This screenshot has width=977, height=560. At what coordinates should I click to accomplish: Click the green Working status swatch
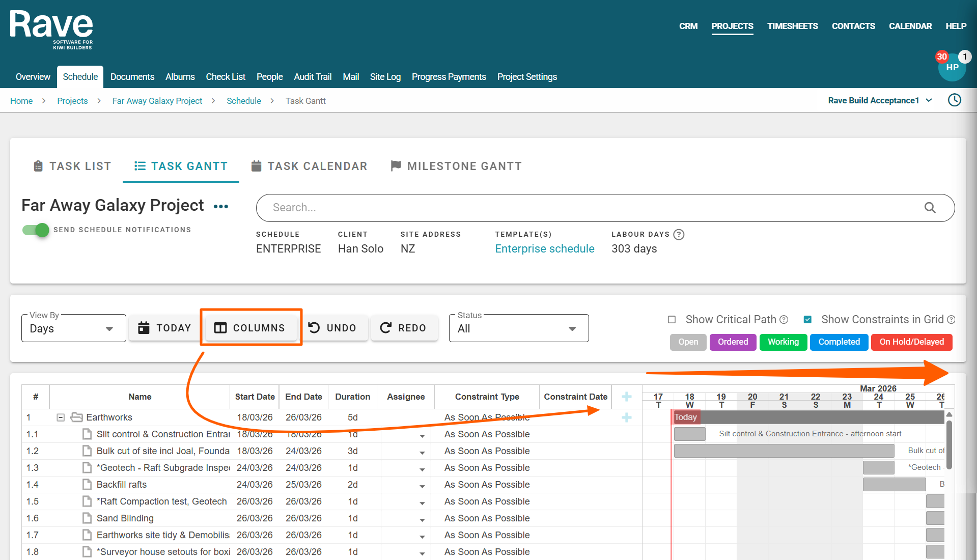pyautogui.click(x=783, y=342)
